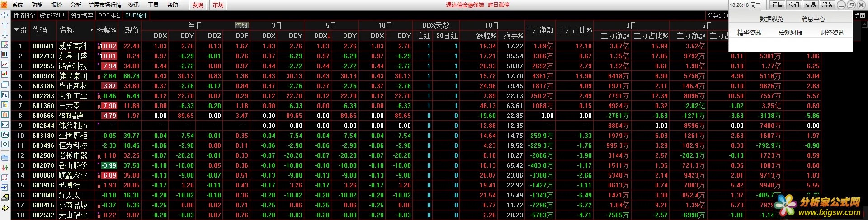The width and height of the screenshot is (868, 220).
Task: Open 精华资讯 in the dropdown panel
Action: click(749, 33)
